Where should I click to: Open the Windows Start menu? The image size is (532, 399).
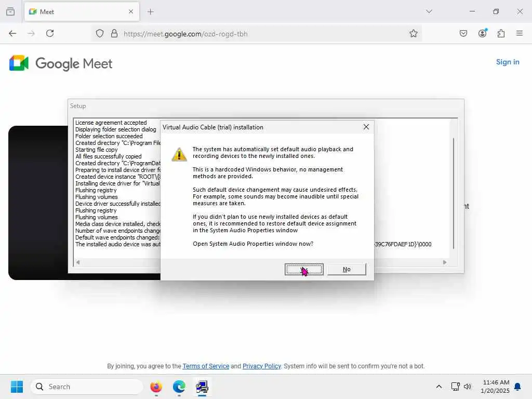pyautogui.click(x=17, y=387)
